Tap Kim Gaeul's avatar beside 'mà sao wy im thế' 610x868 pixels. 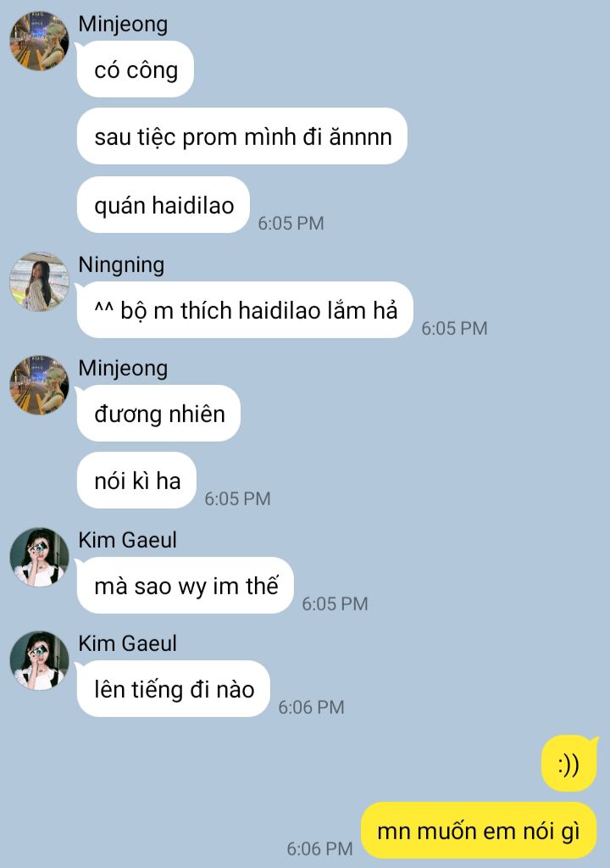39,558
